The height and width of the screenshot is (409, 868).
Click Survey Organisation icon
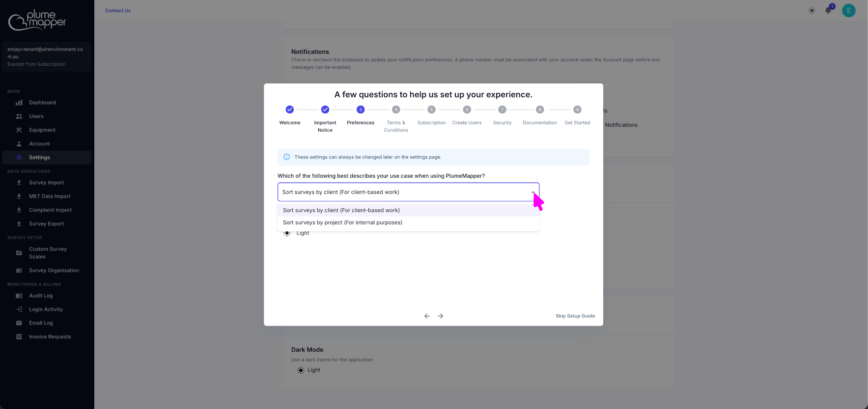pos(19,271)
